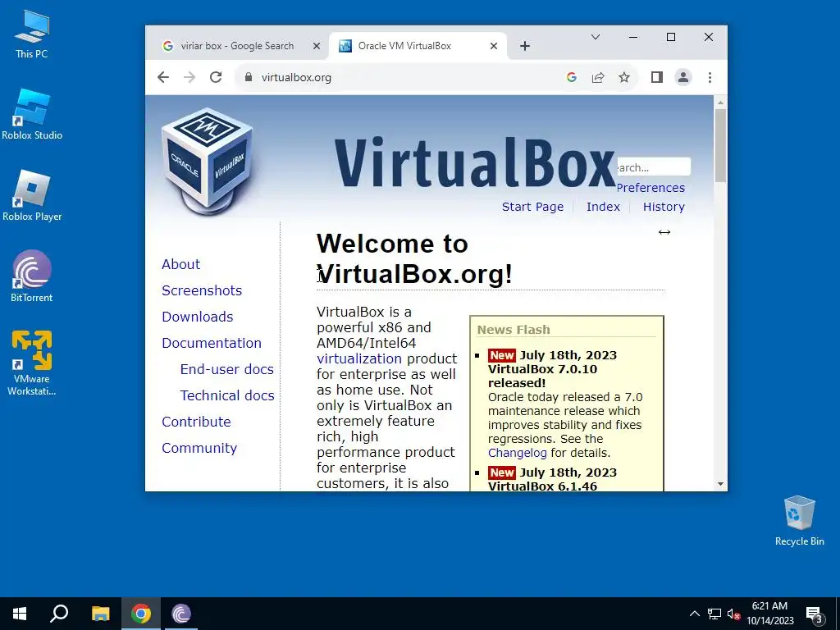Click the Welcome to VirtualBox.org heading
Viewport: 840px width, 630px height.
coord(414,258)
